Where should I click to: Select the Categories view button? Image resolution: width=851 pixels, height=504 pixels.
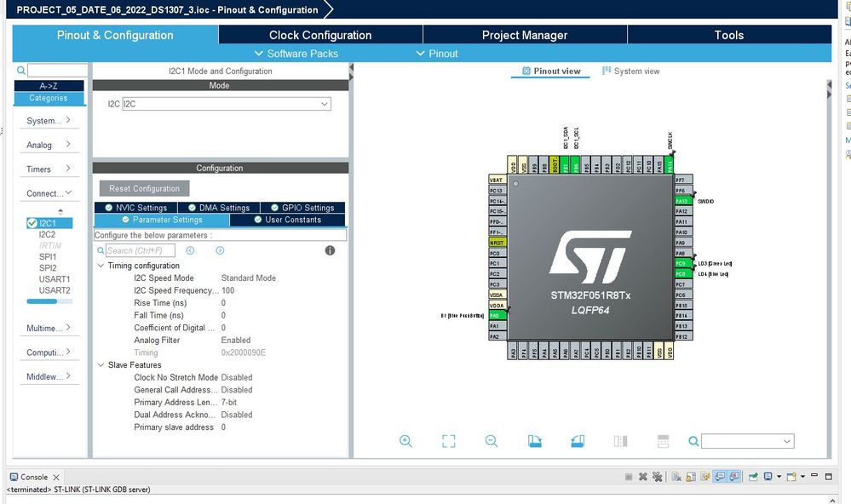(49, 98)
